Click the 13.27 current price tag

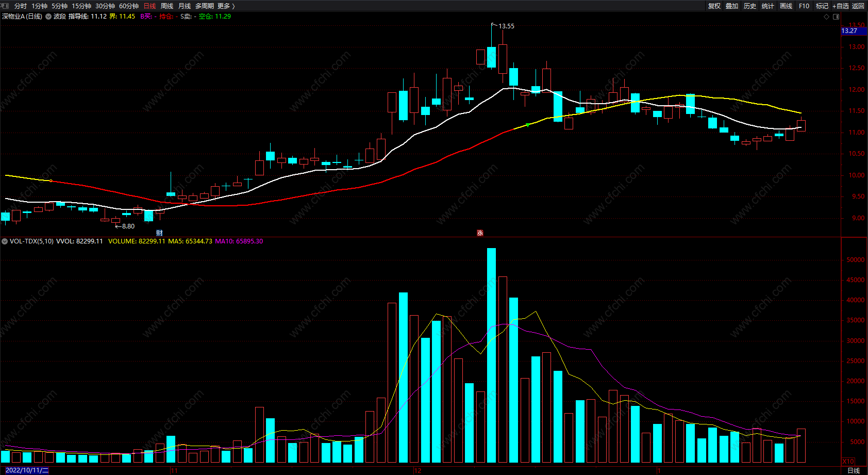point(854,31)
